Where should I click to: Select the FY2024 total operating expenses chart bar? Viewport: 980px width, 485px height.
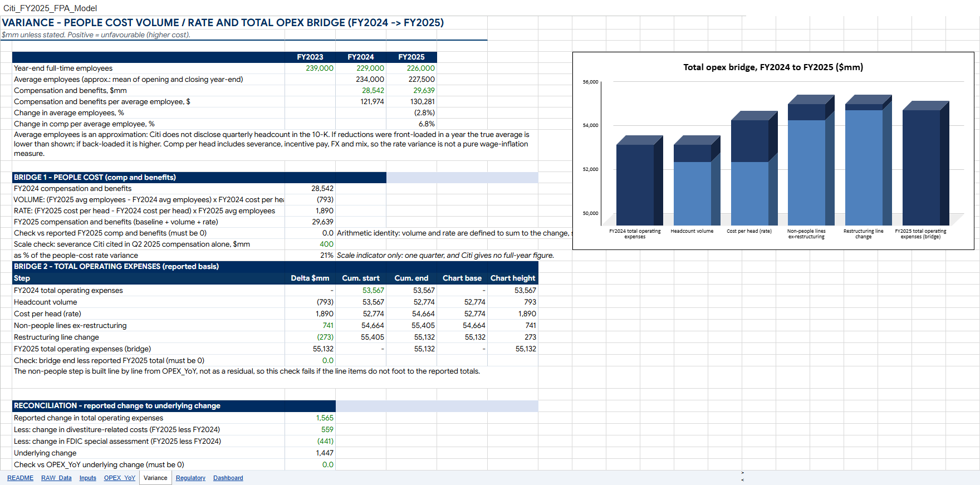click(x=639, y=181)
